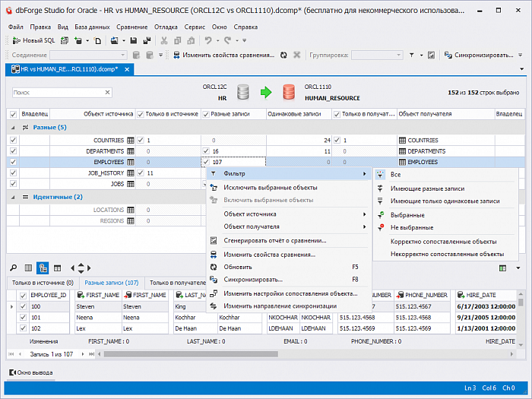Select Имеющие разные записи filter option
Image resolution: width=532 pixels, height=399 pixels.
pos(427,188)
